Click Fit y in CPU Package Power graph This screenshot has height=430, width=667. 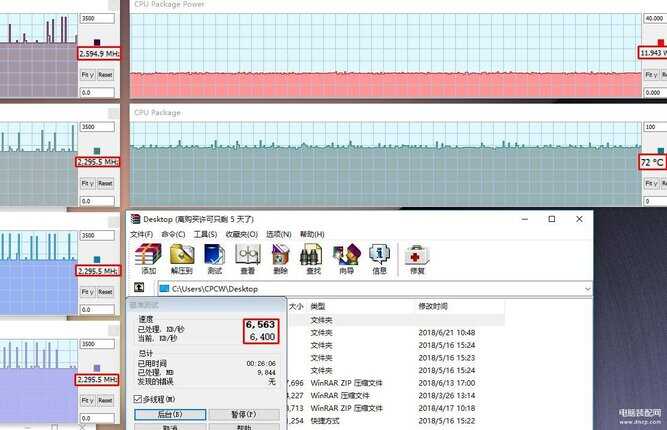(651, 75)
